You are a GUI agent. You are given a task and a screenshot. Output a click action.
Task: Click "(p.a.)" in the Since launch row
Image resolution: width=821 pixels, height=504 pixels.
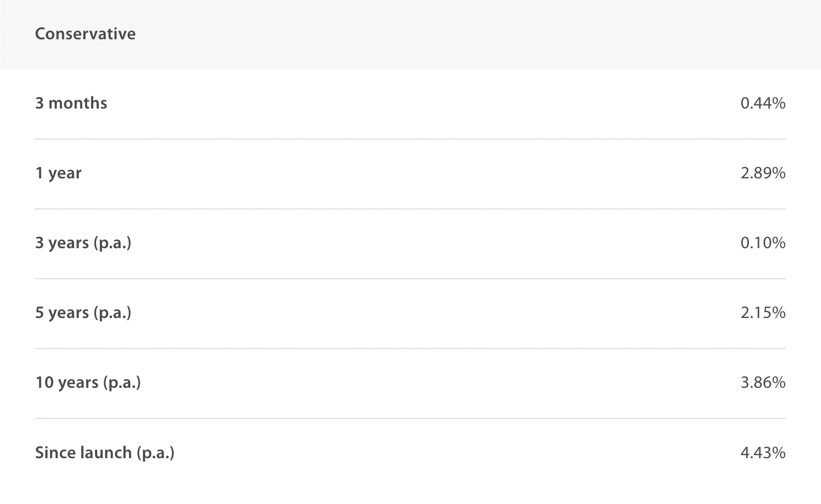tap(155, 453)
